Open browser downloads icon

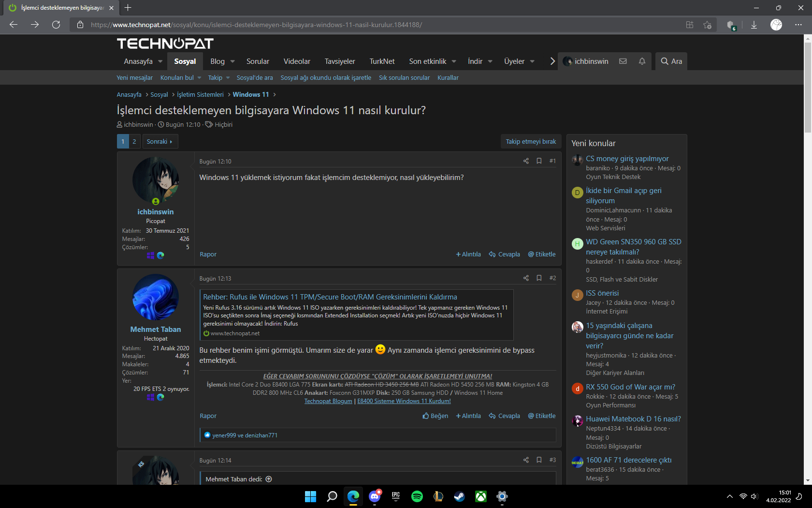point(754,25)
